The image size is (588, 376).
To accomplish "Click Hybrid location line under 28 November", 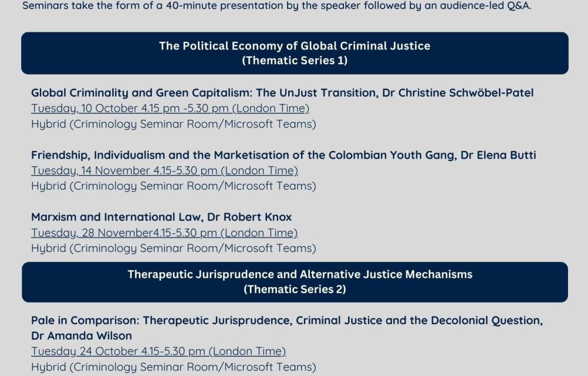I will point(173,249).
